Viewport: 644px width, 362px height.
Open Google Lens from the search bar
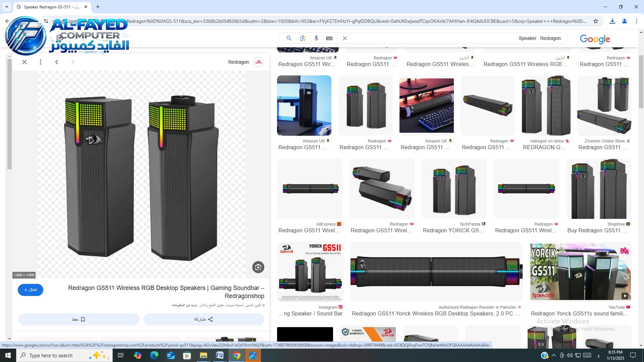(303, 38)
